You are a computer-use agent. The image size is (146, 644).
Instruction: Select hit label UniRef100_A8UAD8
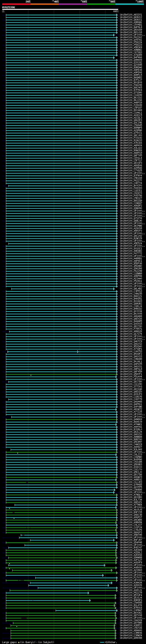131,316
